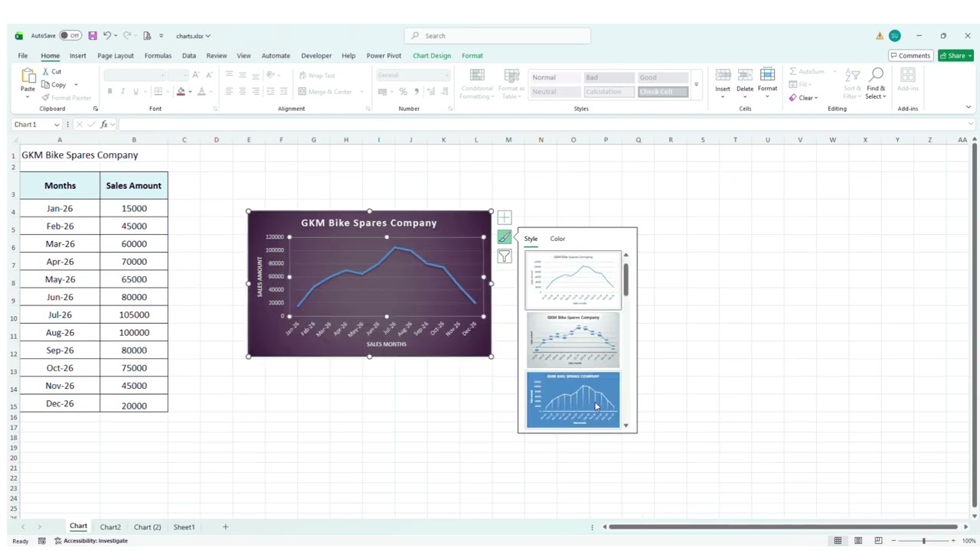Click the Paste clipboard icon
Screen dimensions: 980x551
(28, 76)
